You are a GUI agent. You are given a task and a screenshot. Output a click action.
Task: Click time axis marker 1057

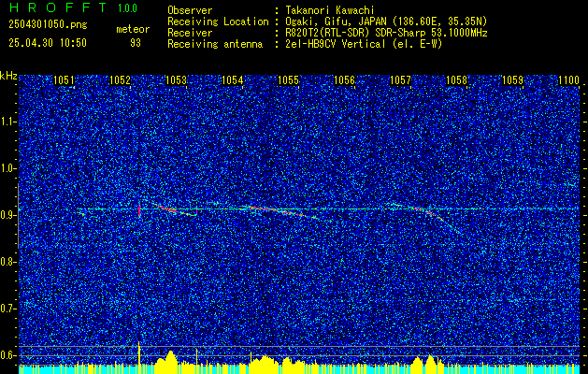400,80
